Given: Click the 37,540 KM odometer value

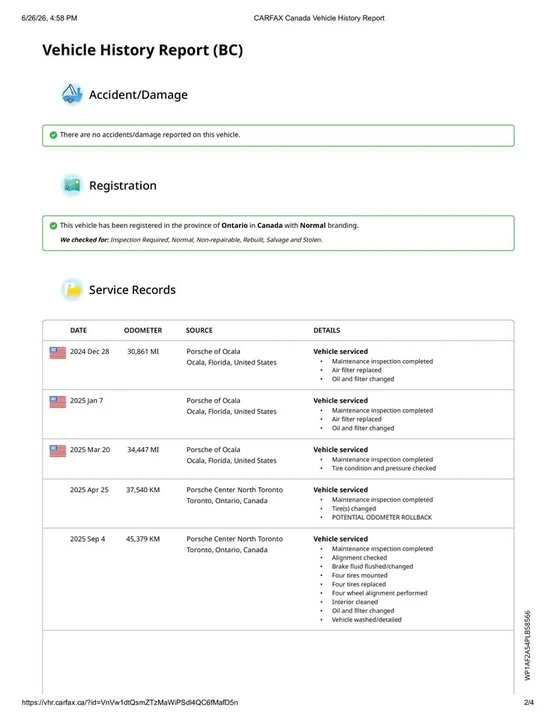Looking at the screenshot, I should [143, 489].
